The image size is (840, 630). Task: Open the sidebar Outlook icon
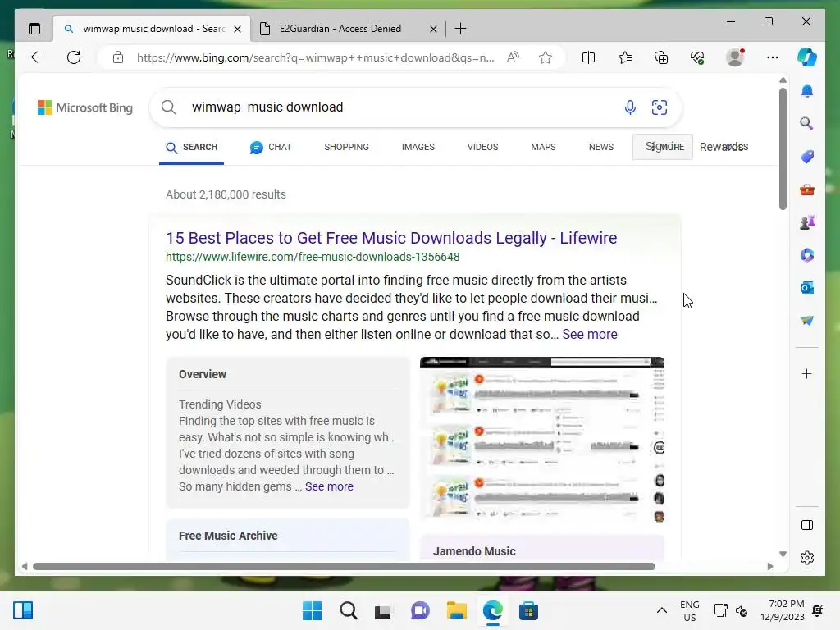[x=807, y=288]
